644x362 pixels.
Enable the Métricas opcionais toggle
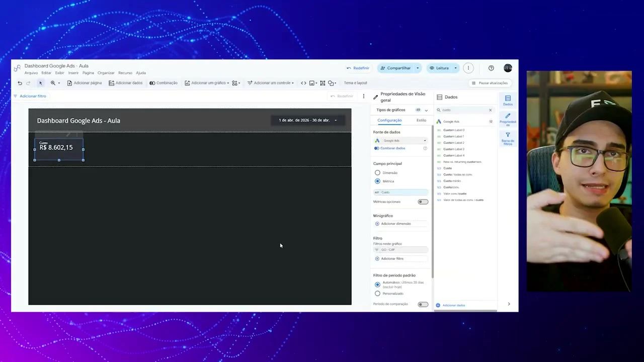pyautogui.click(x=423, y=202)
